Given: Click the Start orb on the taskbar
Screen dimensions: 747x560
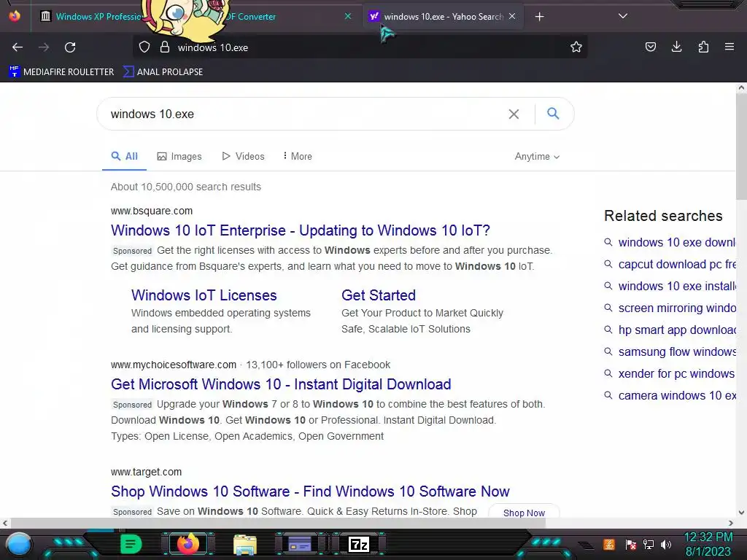Looking at the screenshot, I should tap(18, 544).
